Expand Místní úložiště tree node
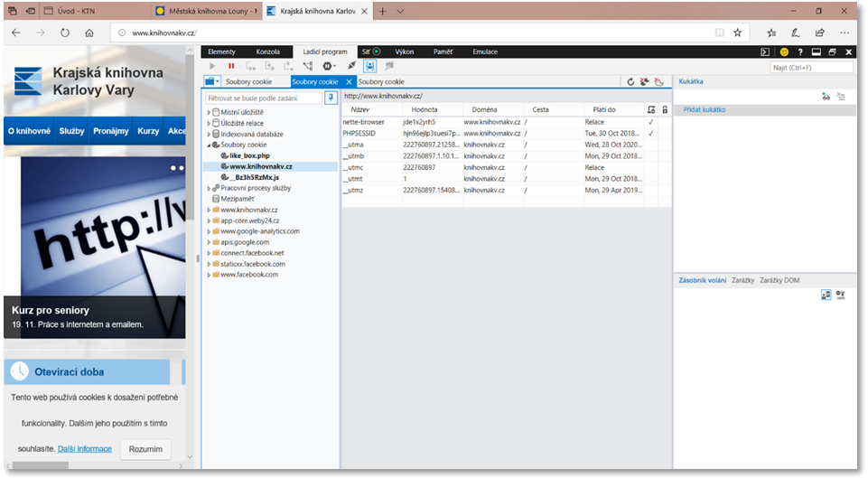868x478 pixels. 209,112
